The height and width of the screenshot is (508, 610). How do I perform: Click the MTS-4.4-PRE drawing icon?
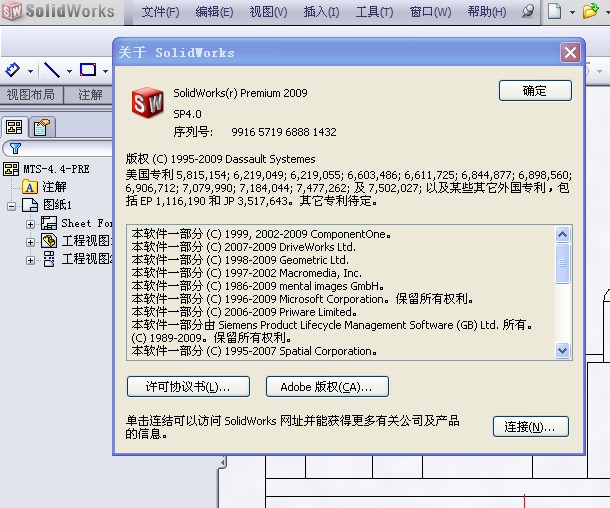tap(11, 169)
